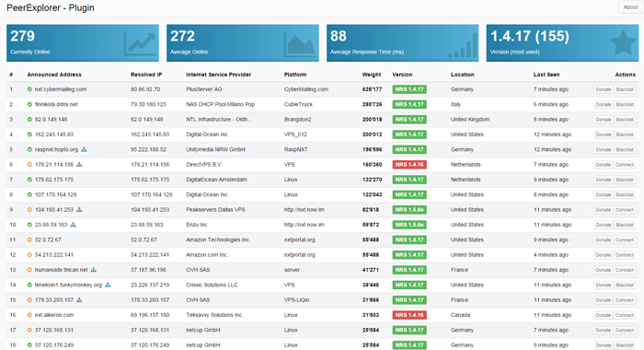Click the Resolved IP column header
This screenshot has width=644, height=350.
(146, 75)
